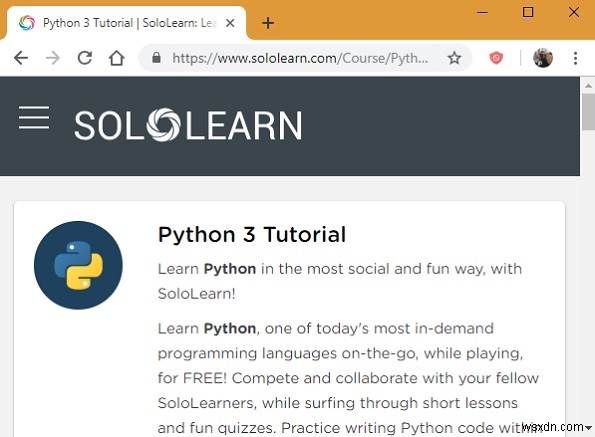View site security lock info
Image resolution: width=595 pixels, height=437 pixels.
click(x=156, y=58)
